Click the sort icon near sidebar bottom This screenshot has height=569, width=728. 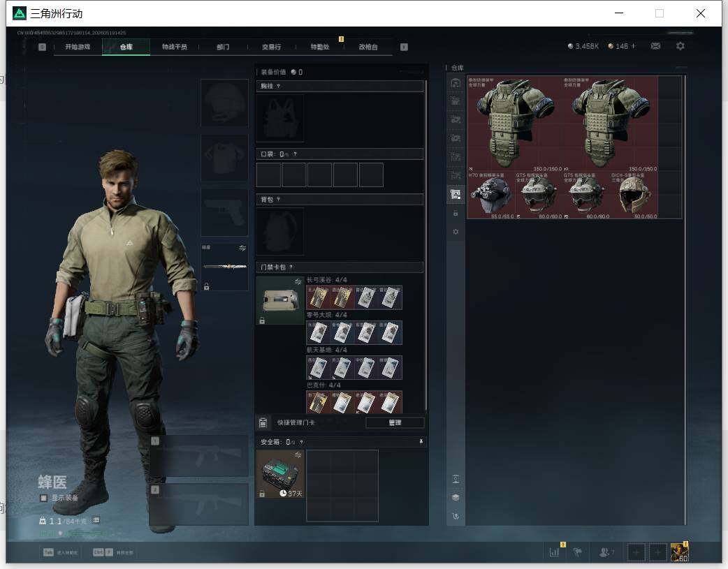click(x=456, y=479)
